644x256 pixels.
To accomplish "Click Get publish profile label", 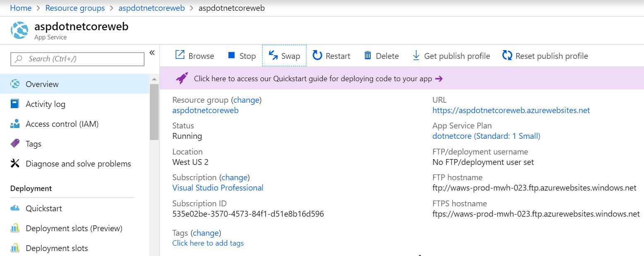I will click(x=457, y=56).
